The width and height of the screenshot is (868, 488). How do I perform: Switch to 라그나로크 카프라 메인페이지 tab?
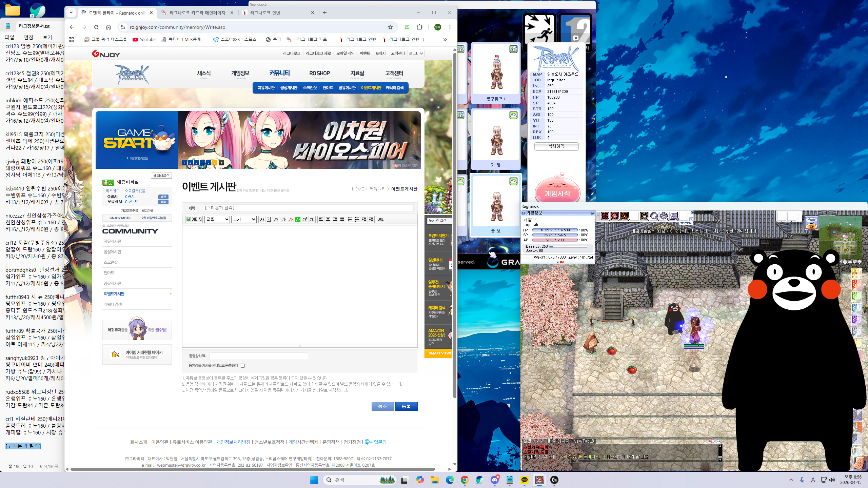point(197,13)
